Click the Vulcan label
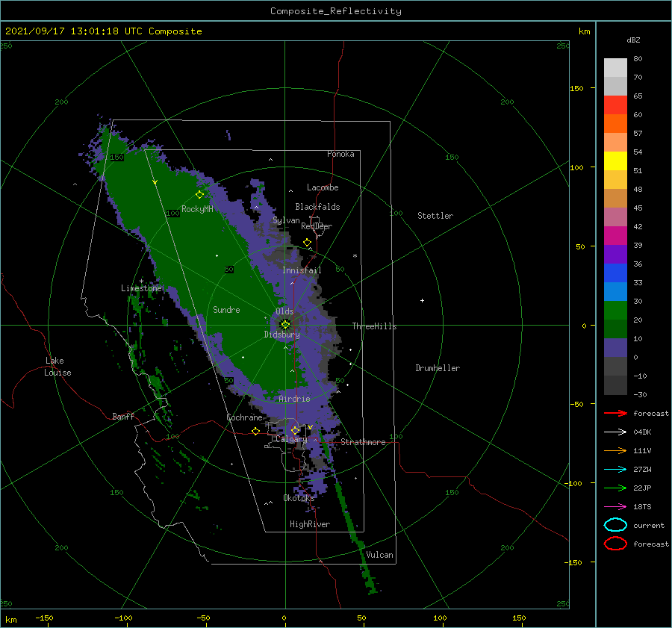Viewport: 672px width, 628px height. click(380, 555)
